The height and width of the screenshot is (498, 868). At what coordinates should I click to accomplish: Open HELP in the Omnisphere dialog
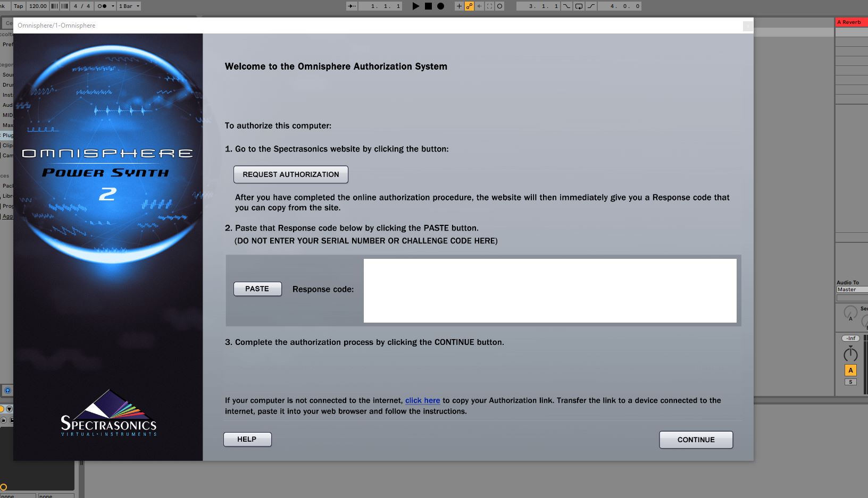click(x=247, y=439)
